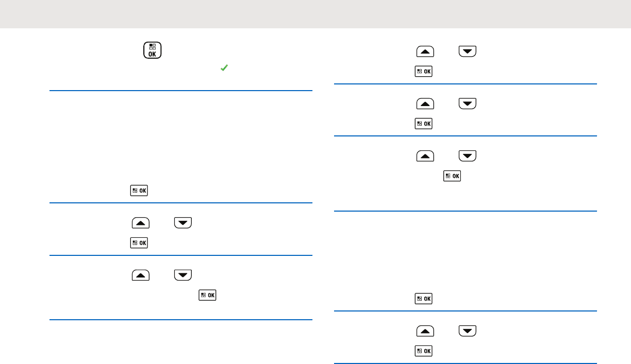Image resolution: width=631 pixels, height=364 pixels.
Task: Click the second up arrow in right column
Action: pyautogui.click(x=425, y=104)
